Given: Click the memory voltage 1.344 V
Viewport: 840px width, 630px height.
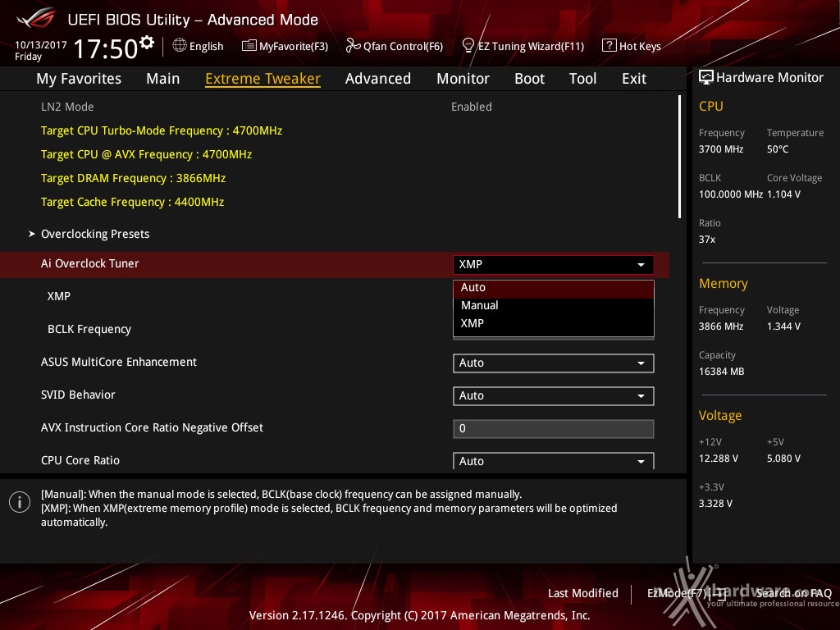Looking at the screenshot, I should [x=783, y=326].
